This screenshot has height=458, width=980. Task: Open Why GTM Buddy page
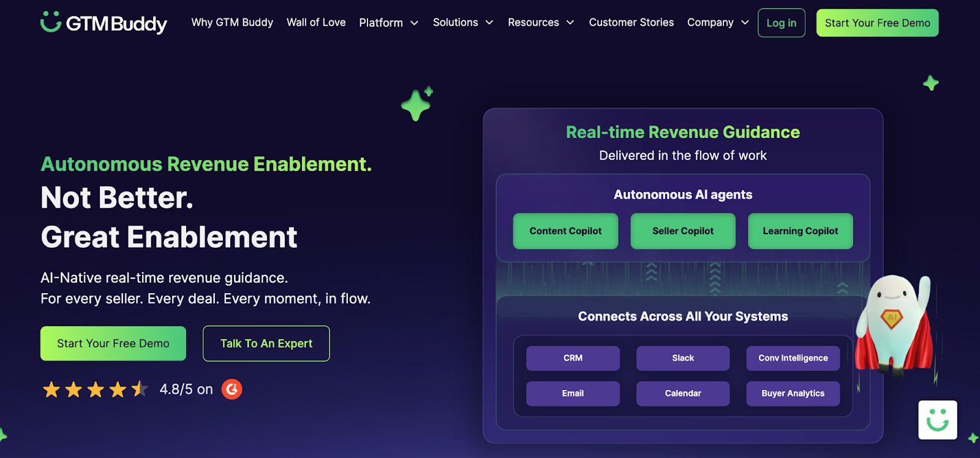232,23
